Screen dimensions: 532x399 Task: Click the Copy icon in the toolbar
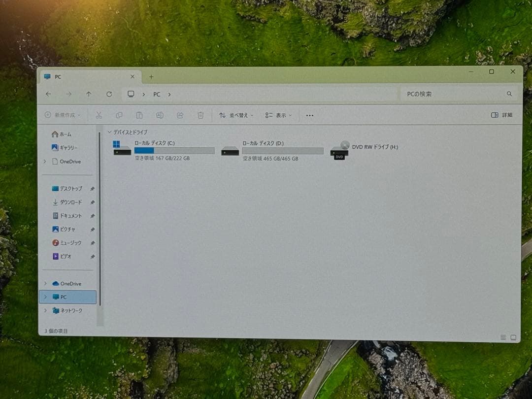pyautogui.click(x=119, y=115)
